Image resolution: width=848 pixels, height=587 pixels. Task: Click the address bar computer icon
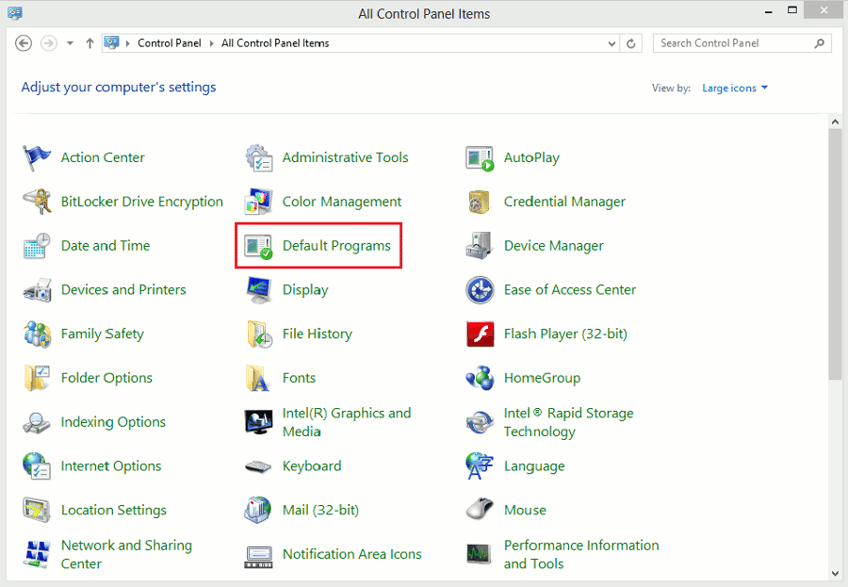[x=111, y=43]
